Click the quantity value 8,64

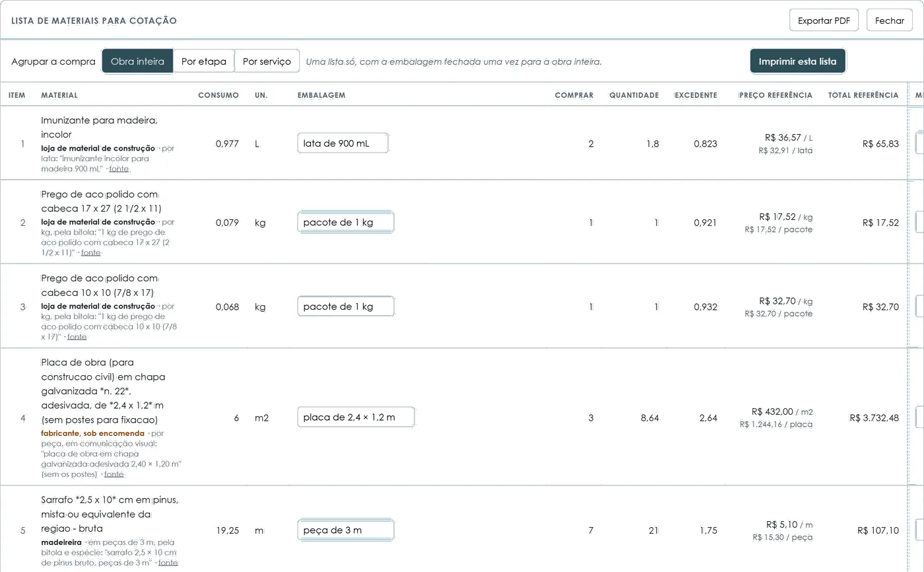649,418
